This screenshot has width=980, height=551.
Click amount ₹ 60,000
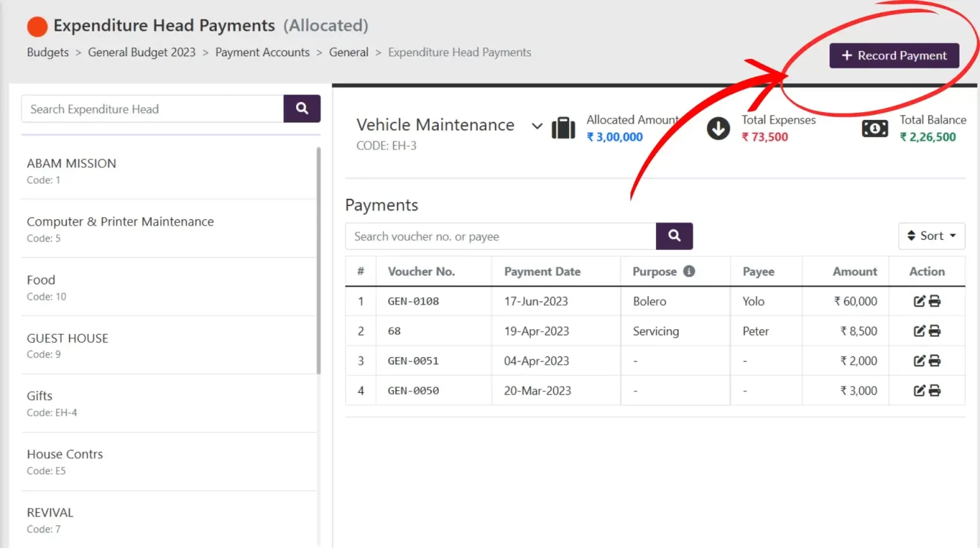(856, 301)
